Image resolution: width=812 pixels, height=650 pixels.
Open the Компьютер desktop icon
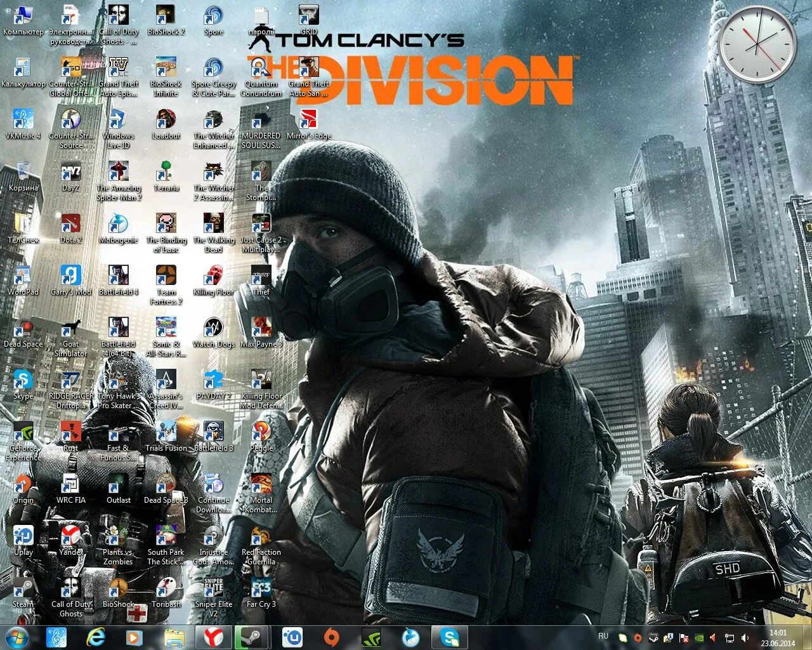click(23, 20)
